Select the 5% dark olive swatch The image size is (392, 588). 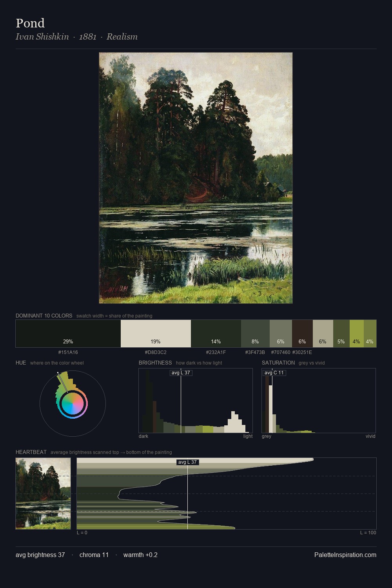pyautogui.click(x=341, y=334)
